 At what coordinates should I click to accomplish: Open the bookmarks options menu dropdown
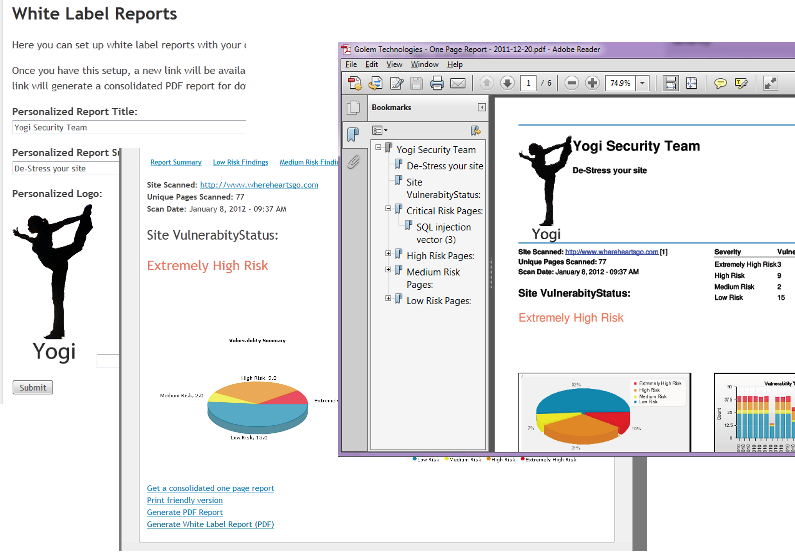click(x=379, y=130)
